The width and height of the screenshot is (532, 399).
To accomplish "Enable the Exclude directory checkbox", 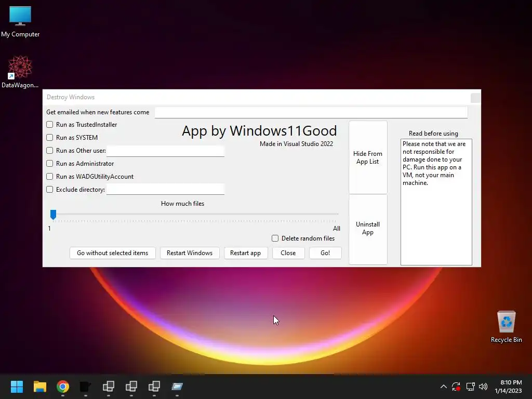I will 49,189.
